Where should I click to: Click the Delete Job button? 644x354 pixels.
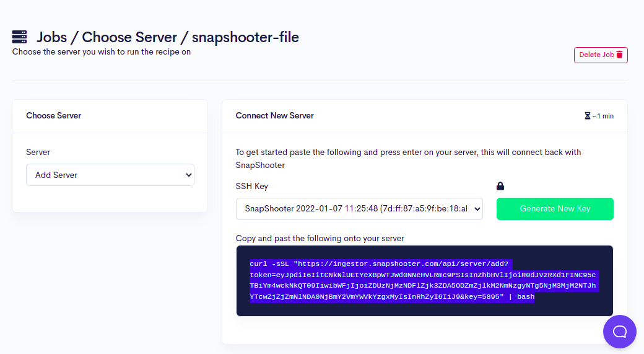click(x=601, y=55)
